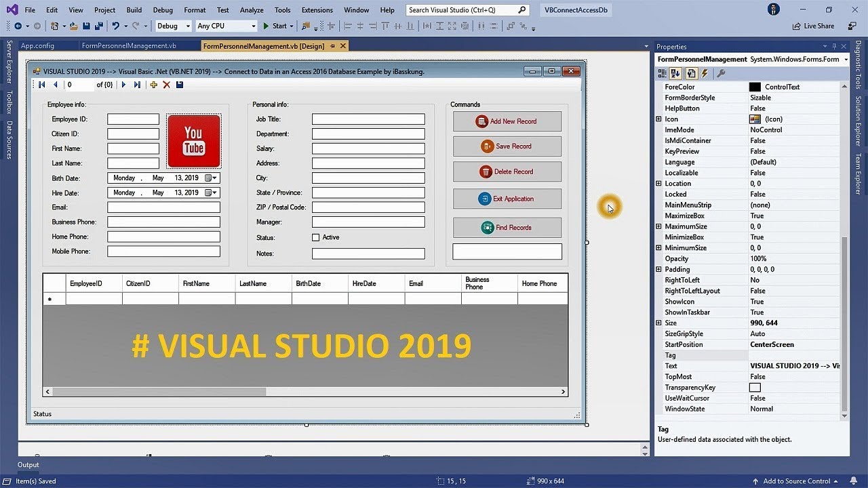The width and height of the screenshot is (868, 488).
Task: Pin the Design tab with pushpin icon
Action: tap(332, 46)
